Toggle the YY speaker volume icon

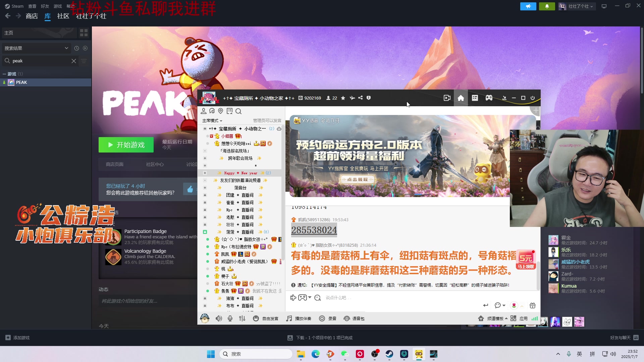(x=219, y=318)
